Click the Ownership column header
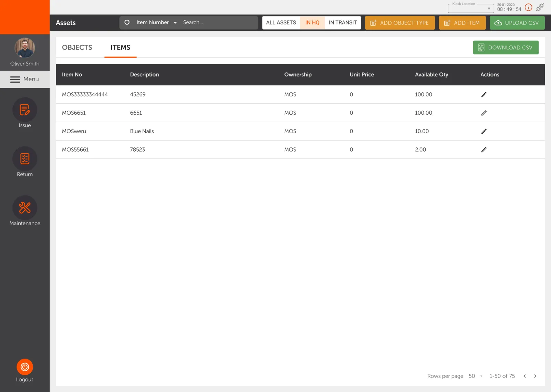Image resolution: width=551 pixels, height=392 pixels. point(298,75)
